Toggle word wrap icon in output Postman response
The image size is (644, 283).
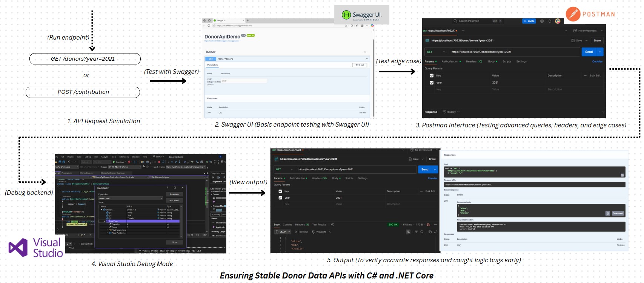tap(408, 232)
